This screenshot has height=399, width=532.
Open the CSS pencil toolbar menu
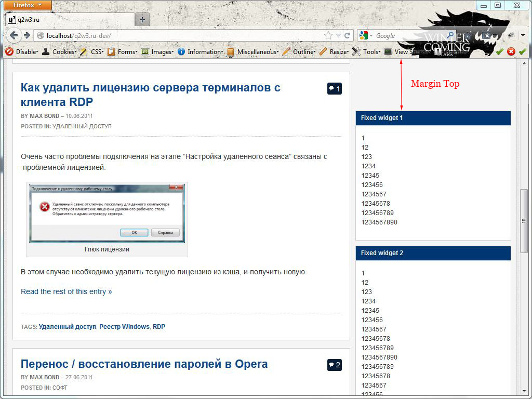click(x=91, y=51)
